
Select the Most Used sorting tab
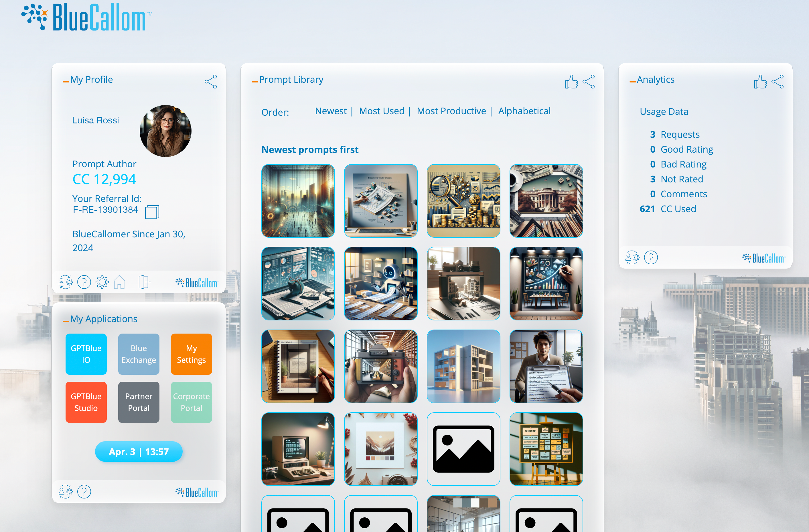point(380,111)
